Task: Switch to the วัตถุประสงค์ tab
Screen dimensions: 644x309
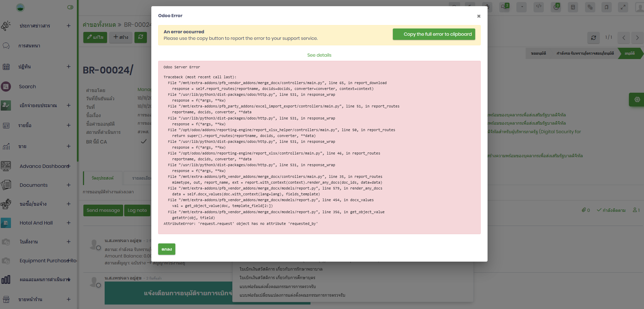Action: pos(103,178)
